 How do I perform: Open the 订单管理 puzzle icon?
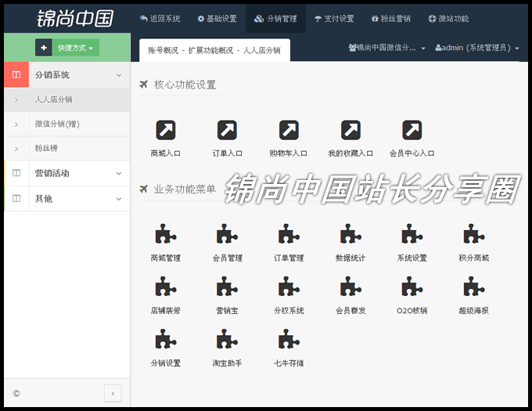(289, 234)
